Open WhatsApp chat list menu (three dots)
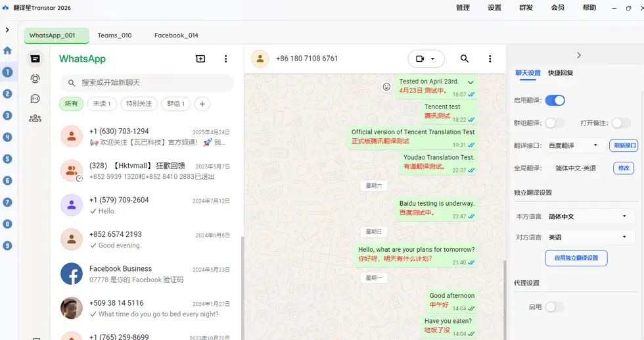 [x=225, y=59]
